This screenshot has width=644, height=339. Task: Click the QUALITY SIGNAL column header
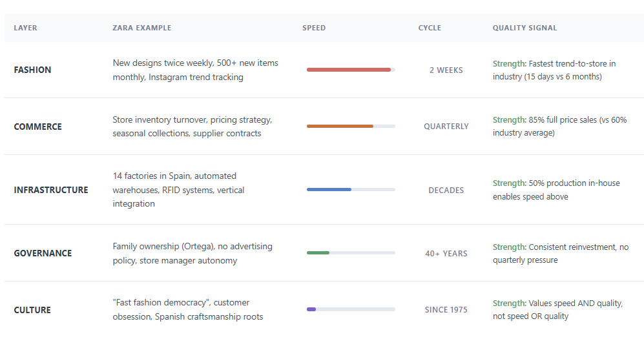[525, 28]
